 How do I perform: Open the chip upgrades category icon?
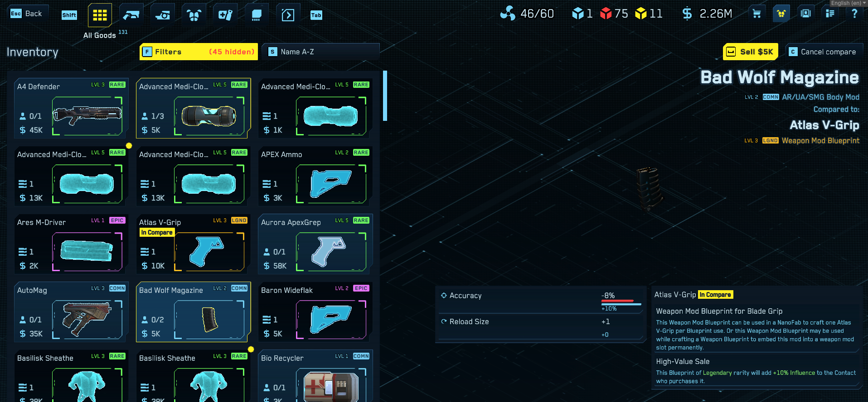(257, 15)
